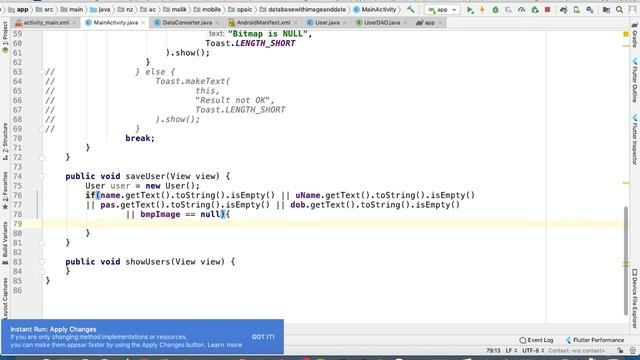
Task: Run the app with green play icon
Action: point(470,9)
